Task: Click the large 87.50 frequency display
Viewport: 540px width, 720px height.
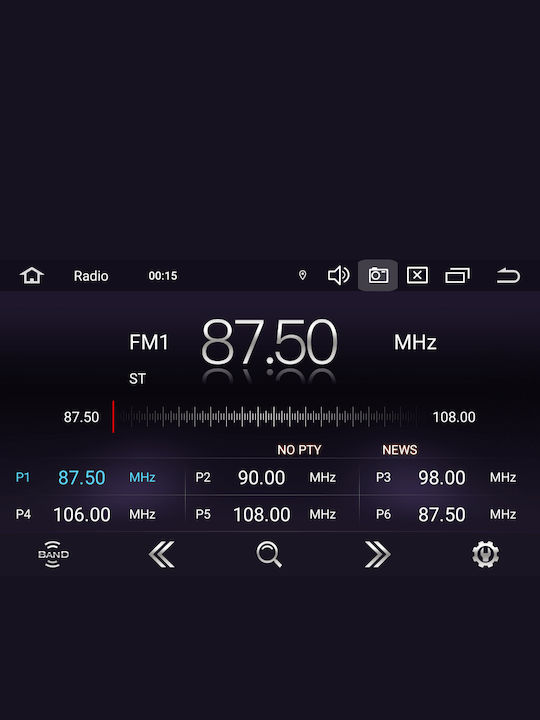Action: click(270, 342)
